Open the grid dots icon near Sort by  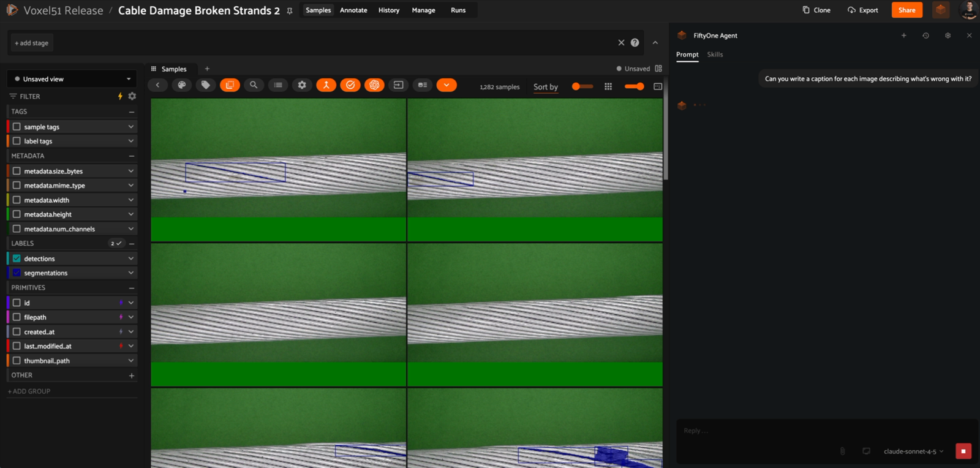pos(608,87)
